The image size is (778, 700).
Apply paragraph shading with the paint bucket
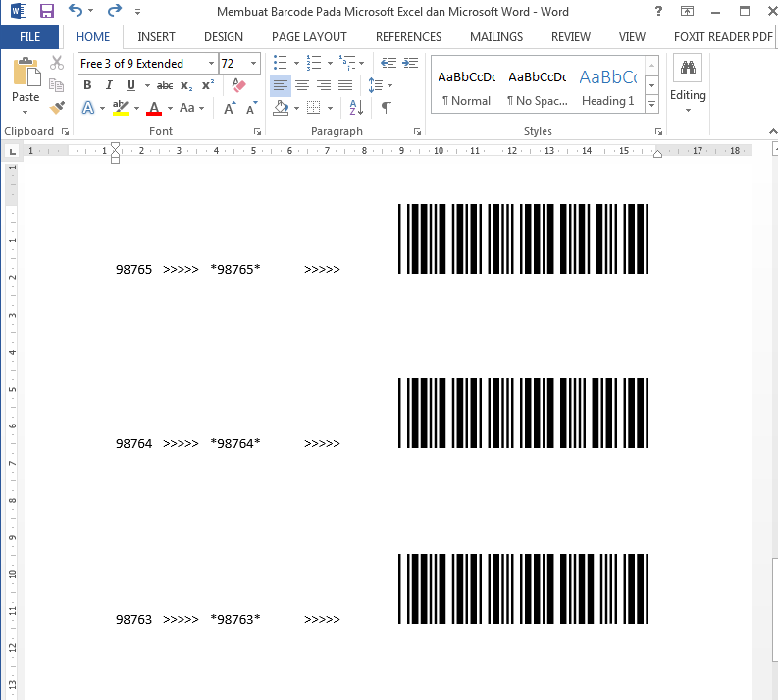pyautogui.click(x=281, y=108)
